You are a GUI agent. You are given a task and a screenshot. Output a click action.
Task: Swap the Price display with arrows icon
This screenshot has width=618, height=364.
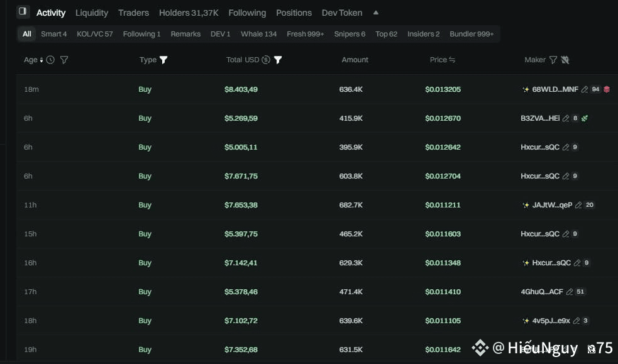[452, 60]
